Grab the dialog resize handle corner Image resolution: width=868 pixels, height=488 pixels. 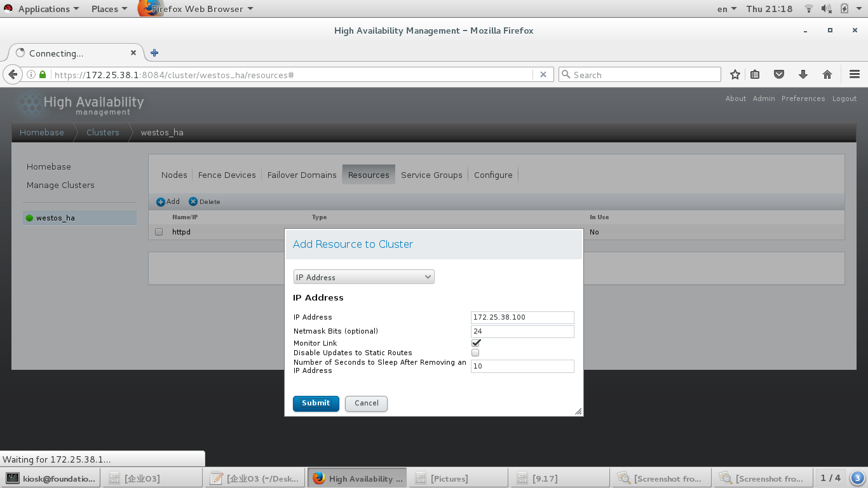(578, 412)
